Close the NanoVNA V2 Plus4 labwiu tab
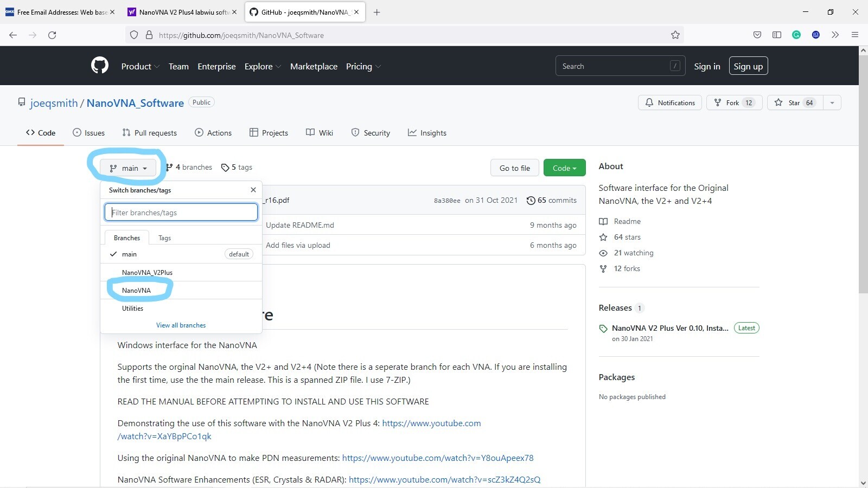This screenshot has width=868, height=488. point(234,12)
